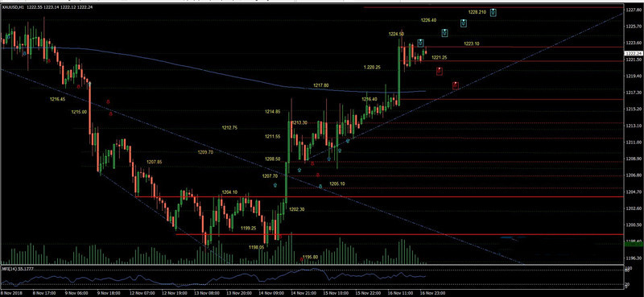Click the red arrow beside the 1195.80 label
This screenshot has height=297, width=644.
pos(301,260)
